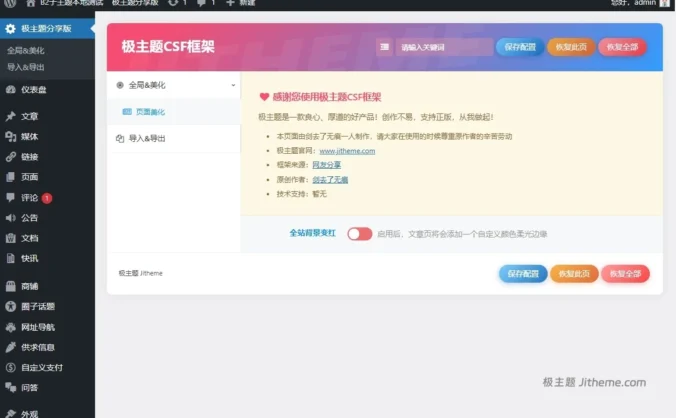Click the bottom 恢复全部 button
The height and width of the screenshot is (418, 676).
click(x=625, y=274)
